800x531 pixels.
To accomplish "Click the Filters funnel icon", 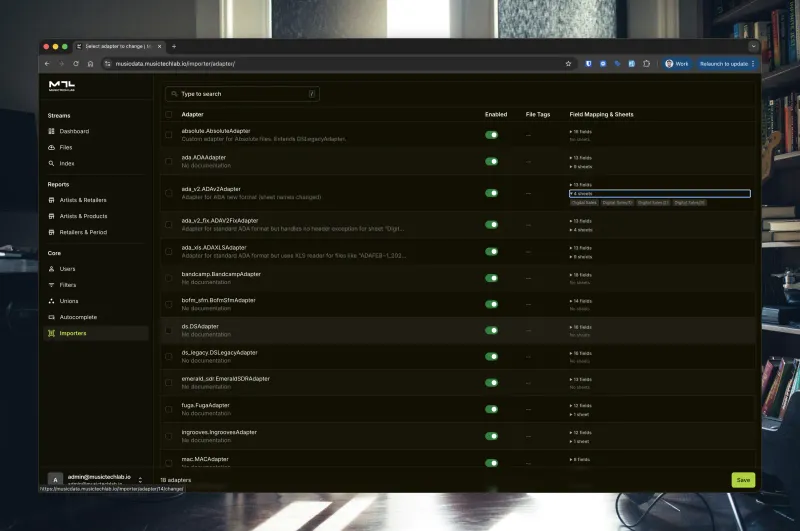I will click(x=52, y=285).
